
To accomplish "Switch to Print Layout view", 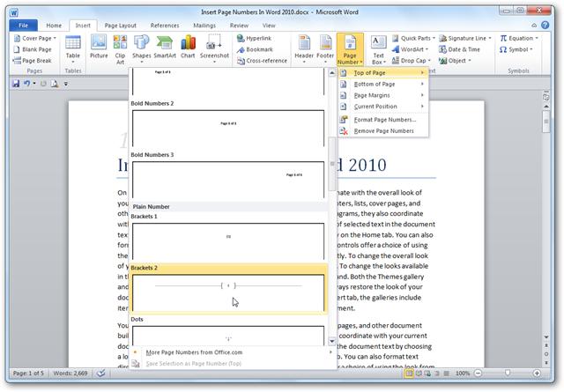I will [409, 374].
